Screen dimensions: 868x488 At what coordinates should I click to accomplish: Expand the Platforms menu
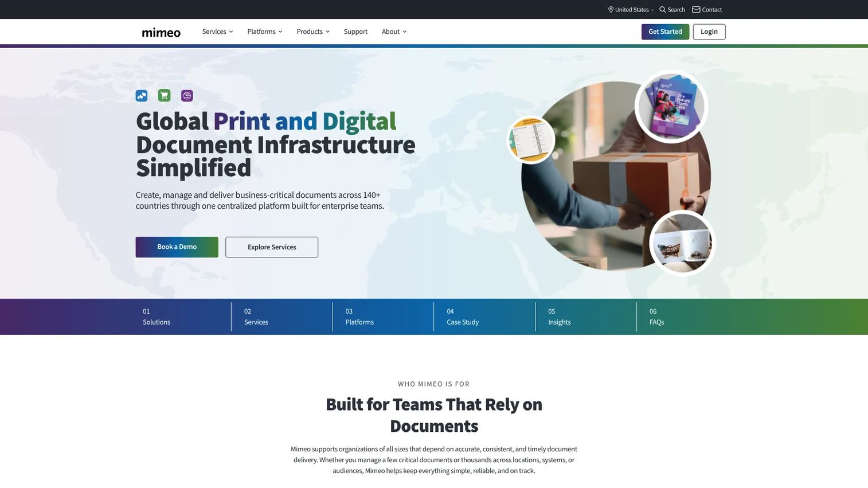[x=265, y=32]
